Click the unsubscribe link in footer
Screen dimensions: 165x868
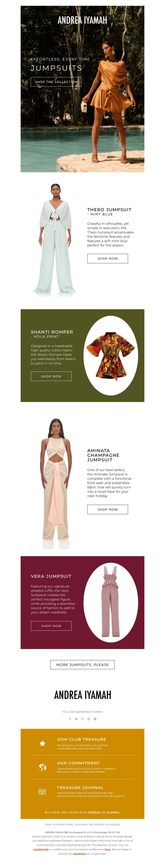[x=41, y=849]
